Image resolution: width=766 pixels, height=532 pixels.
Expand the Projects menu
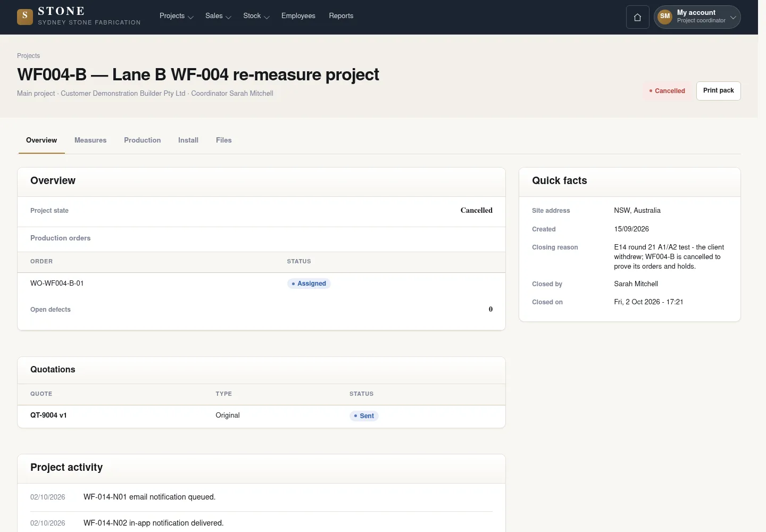tap(176, 16)
